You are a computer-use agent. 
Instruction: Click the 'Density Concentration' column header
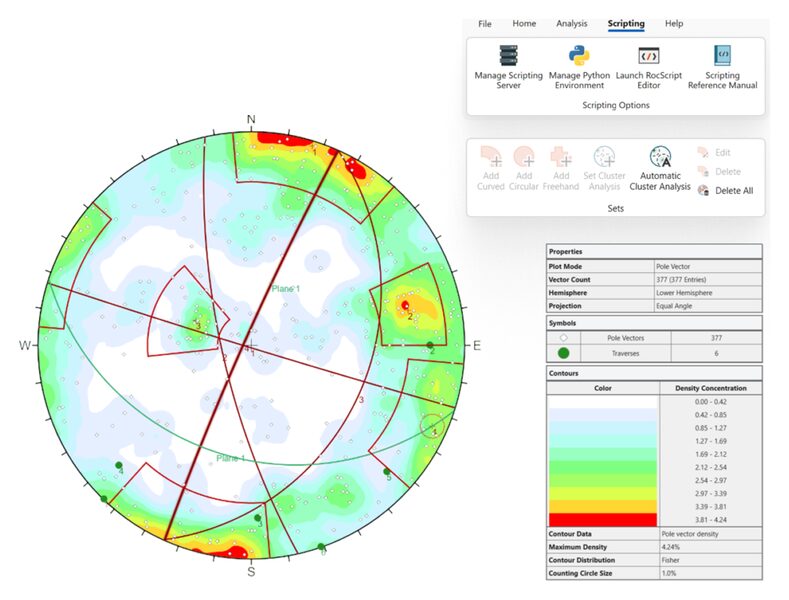click(711, 388)
